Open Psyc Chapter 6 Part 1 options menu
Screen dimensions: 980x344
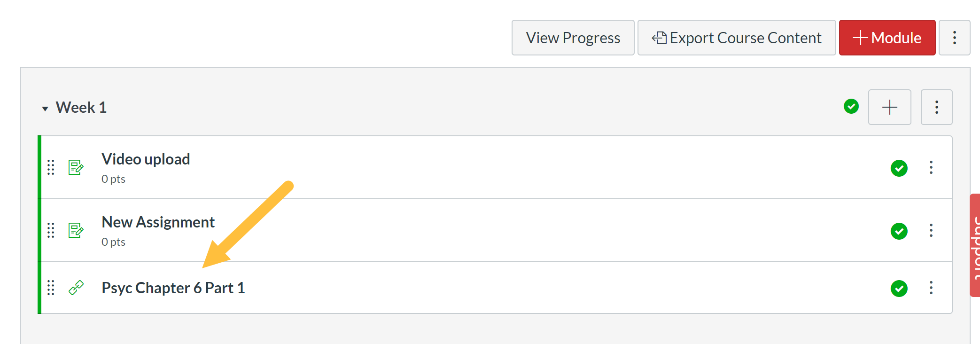(x=931, y=288)
